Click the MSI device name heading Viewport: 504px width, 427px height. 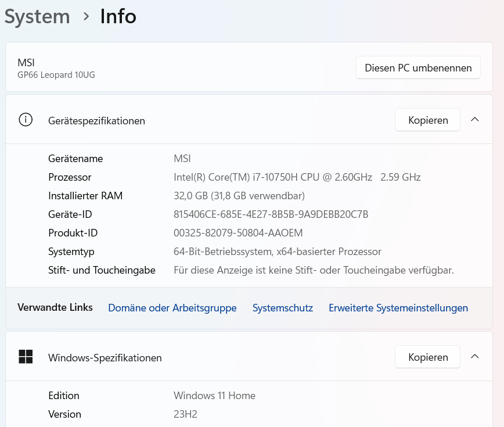pyautogui.click(x=26, y=62)
